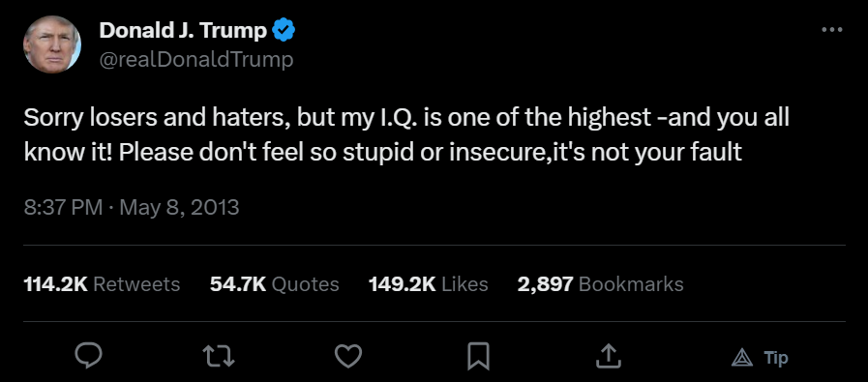Image resolution: width=868 pixels, height=382 pixels.
Task: Click the Tip text label
Action: pos(776,358)
